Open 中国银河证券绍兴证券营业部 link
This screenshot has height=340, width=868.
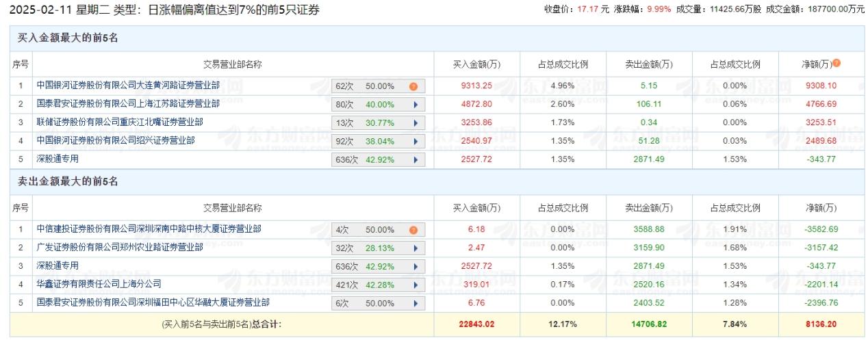116,140
